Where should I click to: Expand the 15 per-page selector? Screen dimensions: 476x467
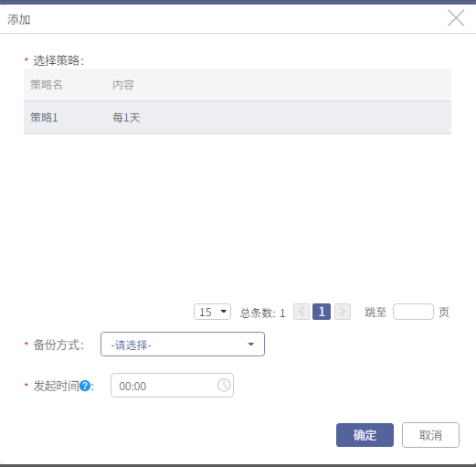212,312
